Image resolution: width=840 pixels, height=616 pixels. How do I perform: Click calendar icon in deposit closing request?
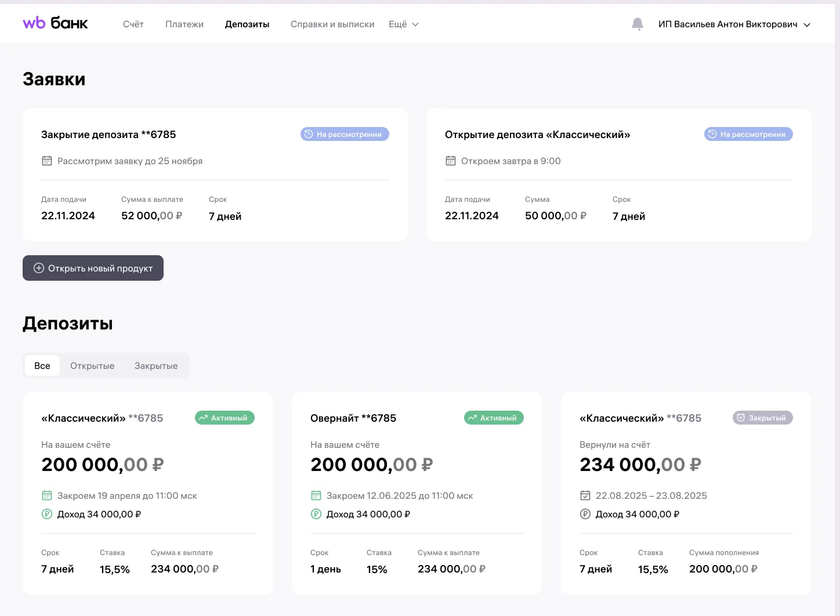click(47, 161)
